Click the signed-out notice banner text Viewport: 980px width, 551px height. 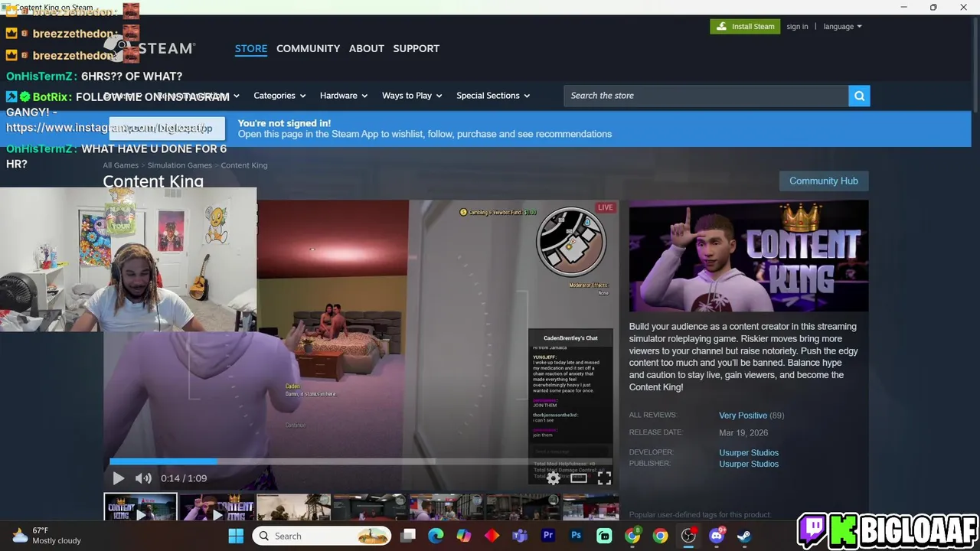pyautogui.click(x=425, y=129)
